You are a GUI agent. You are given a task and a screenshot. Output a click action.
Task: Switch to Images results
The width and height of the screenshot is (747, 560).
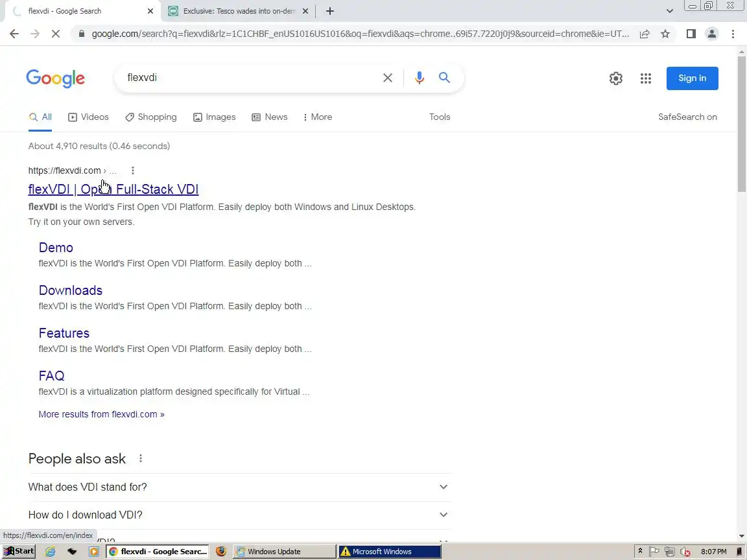(215, 117)
